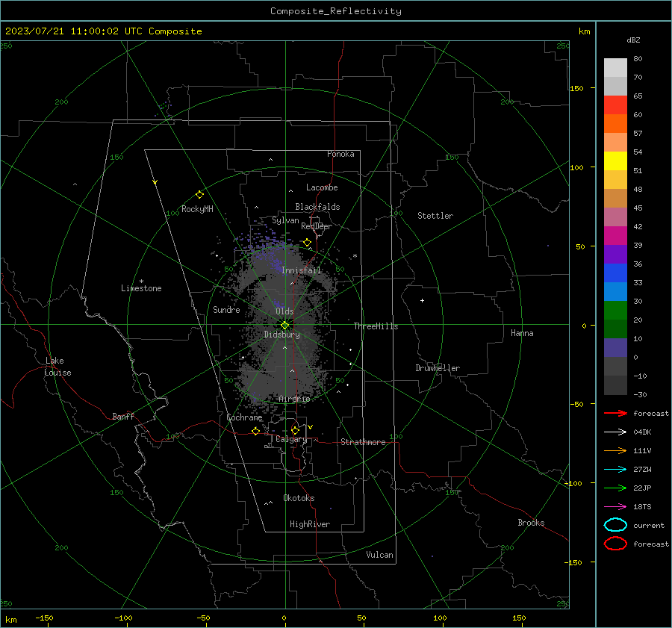Viewport: 672px width, 628px height.
Task: Click the yellow diamond marker near RedDeer
Action: [307, 243]
